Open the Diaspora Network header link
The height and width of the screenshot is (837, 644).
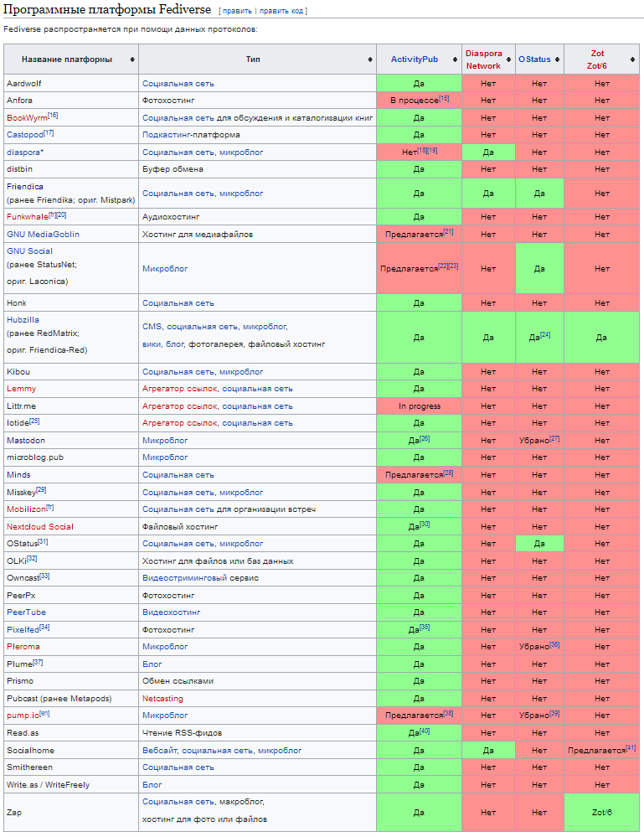[483, 59]
